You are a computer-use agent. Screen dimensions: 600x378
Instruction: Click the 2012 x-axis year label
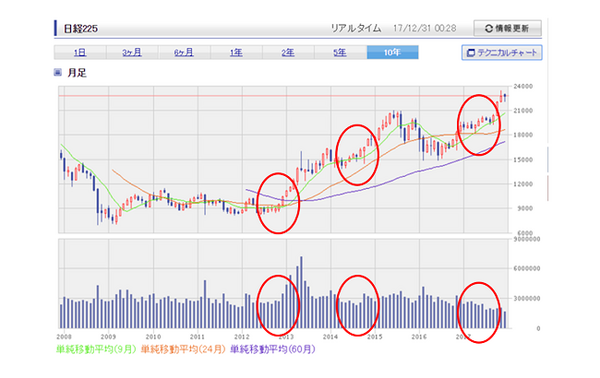pyautogui.click(x=242, y=337)
